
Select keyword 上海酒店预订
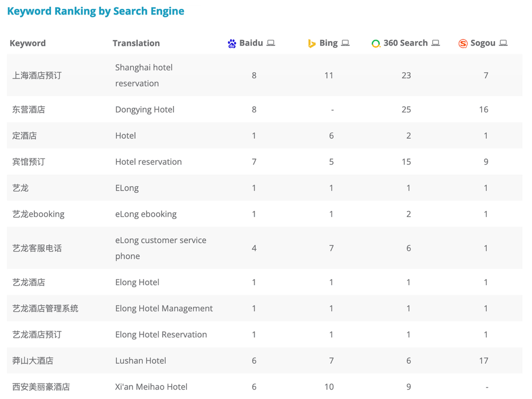(x=37, y=75)
